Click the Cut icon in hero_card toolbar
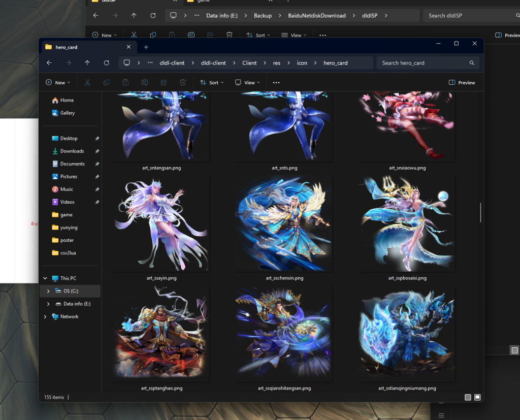520x420 pixels. [x=87, y=82]
